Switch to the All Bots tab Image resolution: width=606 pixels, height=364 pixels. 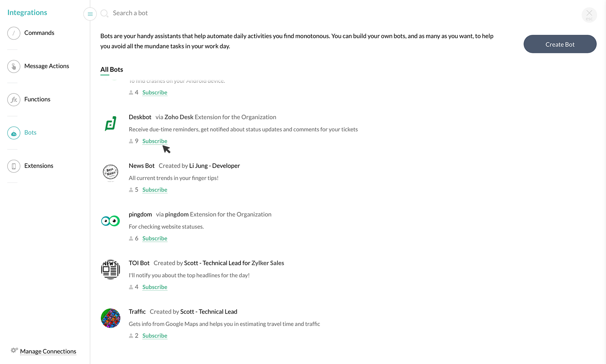tap(112, 70)
